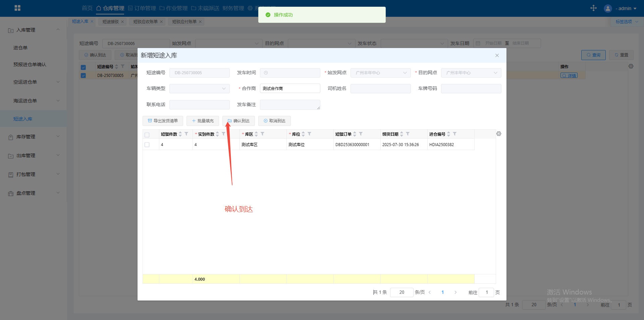This screenshot has width=644, height=320.
Task: Tick the checkbox for row DBD253630000001
Action: tap(147, 145)
